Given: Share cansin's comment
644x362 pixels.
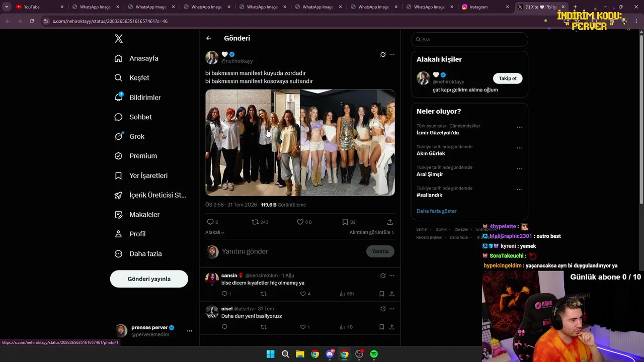Looking at the screenshot, I should (391, 294).
